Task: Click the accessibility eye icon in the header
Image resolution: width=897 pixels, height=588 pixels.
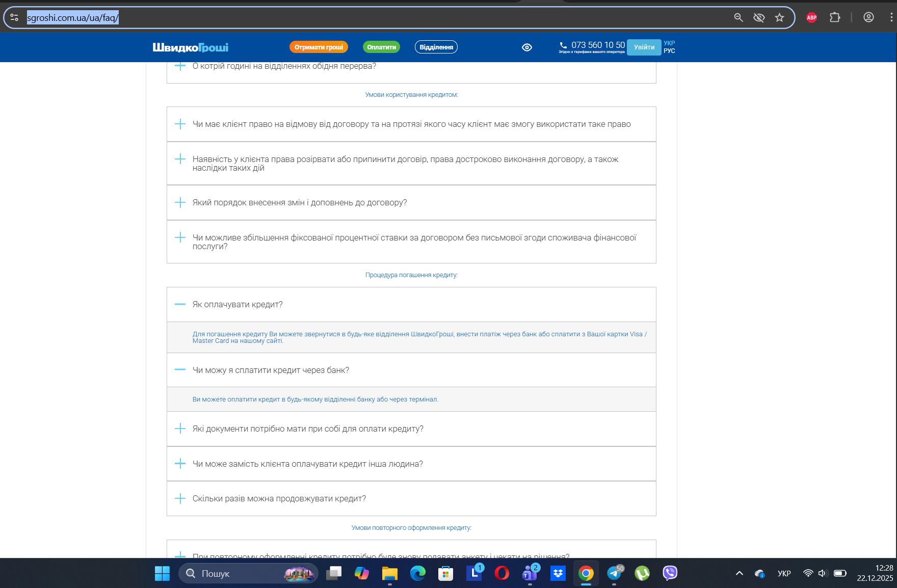Action: [x=527, y=47]
